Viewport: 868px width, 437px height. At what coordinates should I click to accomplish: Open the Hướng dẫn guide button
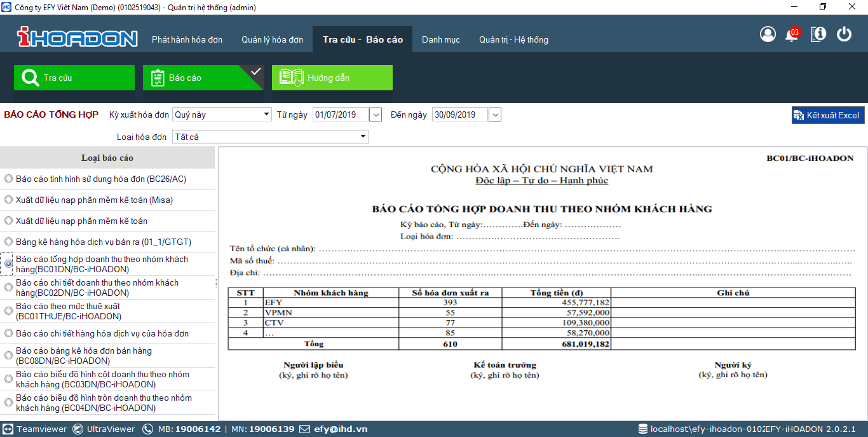332,78
